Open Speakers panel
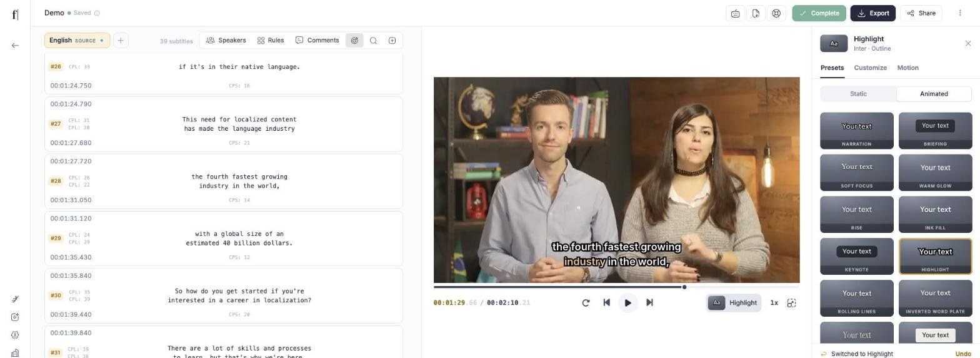This screenshot has width=980, height=358. [x=226, y=40]
